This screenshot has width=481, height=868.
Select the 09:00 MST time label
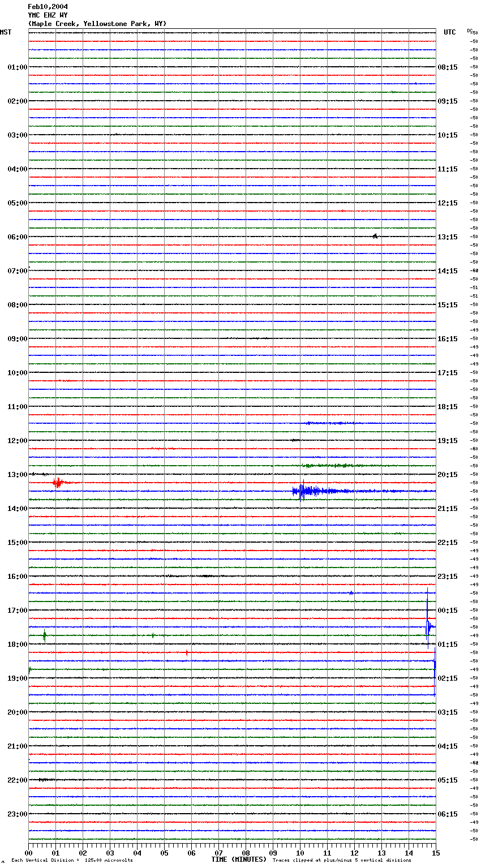18,339
